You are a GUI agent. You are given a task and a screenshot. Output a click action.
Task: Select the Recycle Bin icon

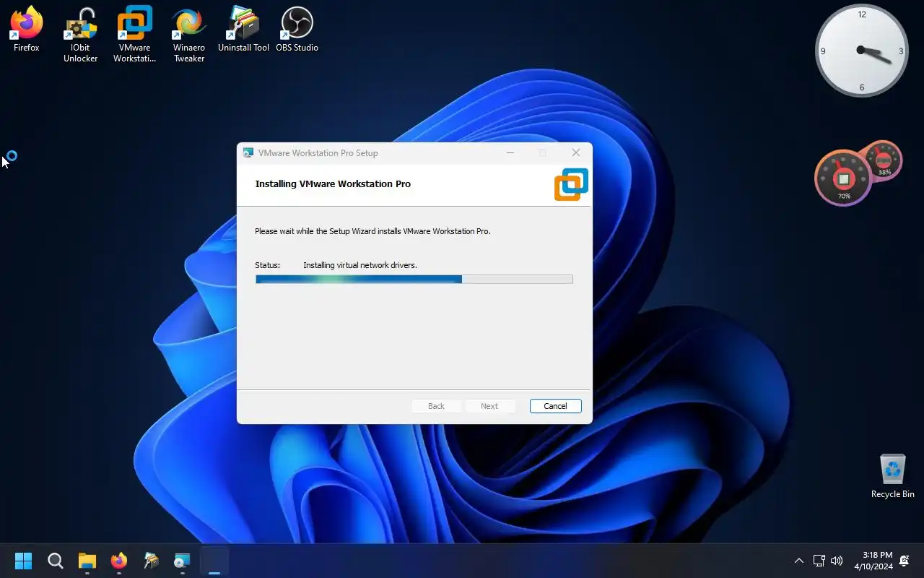(892, 476)
